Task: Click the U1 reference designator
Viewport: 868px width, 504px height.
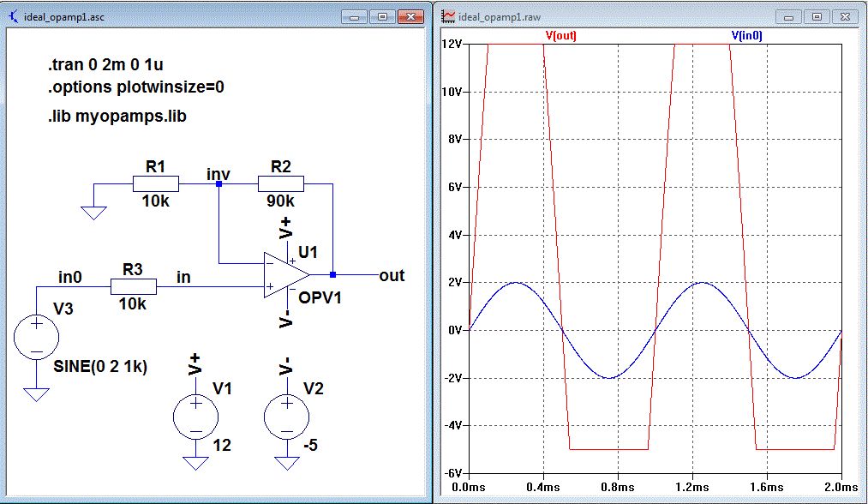Action: 308,253
